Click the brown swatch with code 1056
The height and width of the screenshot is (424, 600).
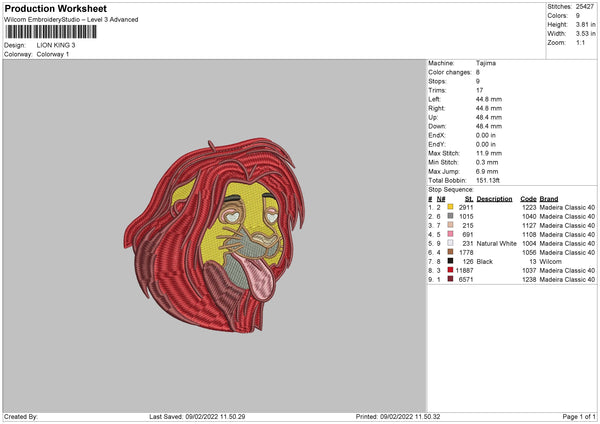click(x=451, y=252)
